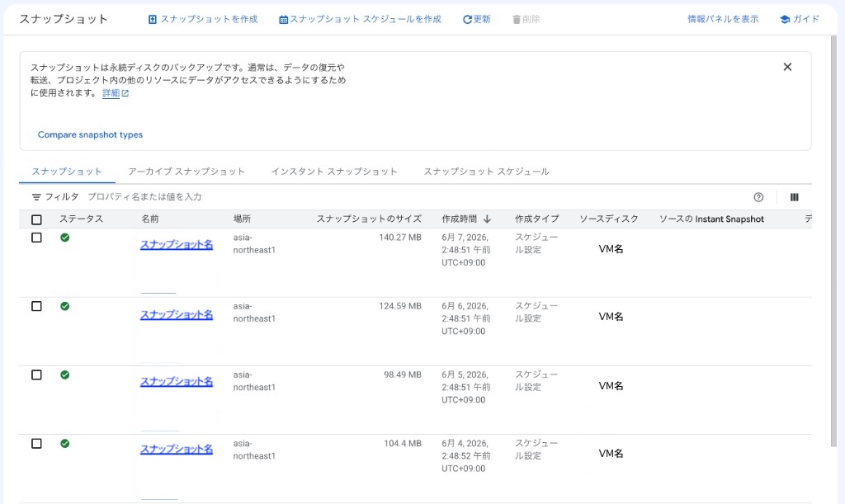Screen dimensions: 845x504
Task: Click VM名 in the 6月 6 row
Action: (x=611, y=317)
